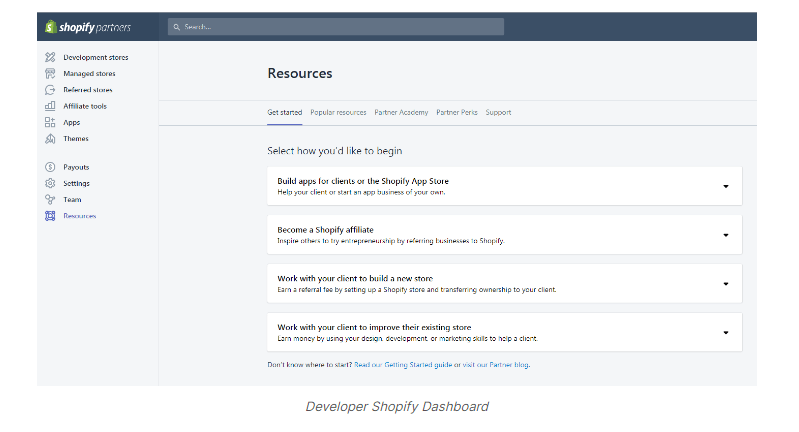The image size is (799, 432).
Task: Go to Payouts page
Action: click(x=76, y=167)
